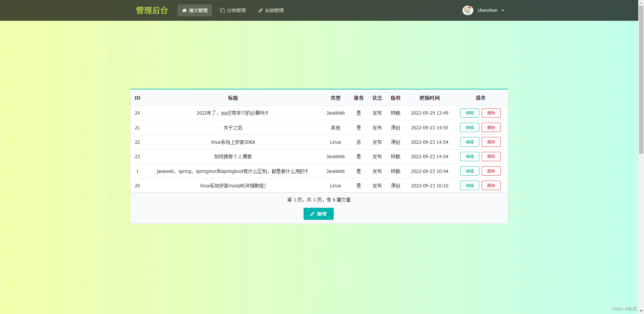Image resolution: width=644 pixels, height=314 pixels.
Task: Click the title 如何拥有个人博客
Action: click(x=233, y=156)
